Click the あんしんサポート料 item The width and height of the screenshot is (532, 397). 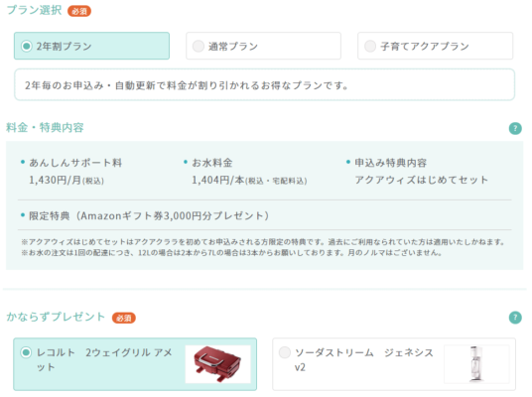(x=71, y=172)
